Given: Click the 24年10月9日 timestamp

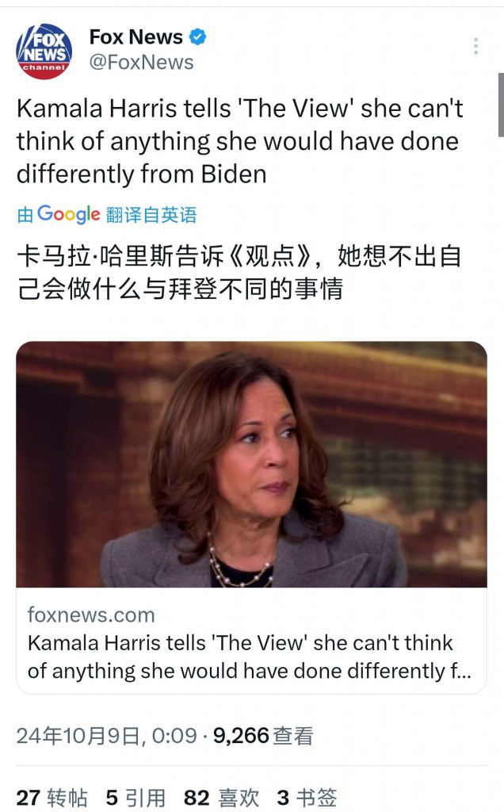Looking at the screenshot, I should click(106, 736).
